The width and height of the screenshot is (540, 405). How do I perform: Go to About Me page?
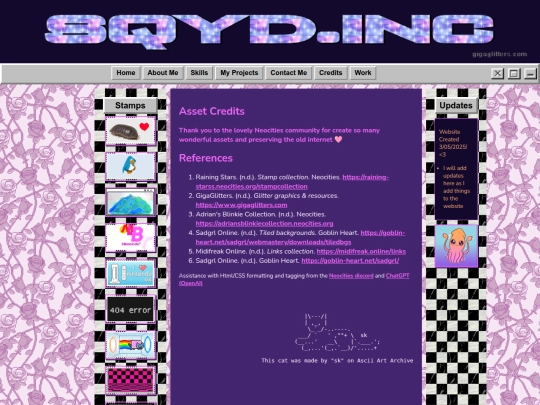point(163,73)
